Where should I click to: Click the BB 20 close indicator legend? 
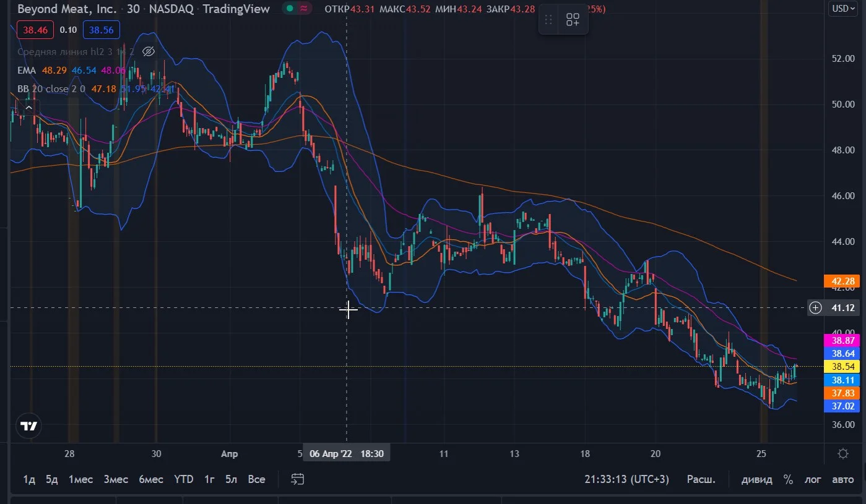coord(53,89)
